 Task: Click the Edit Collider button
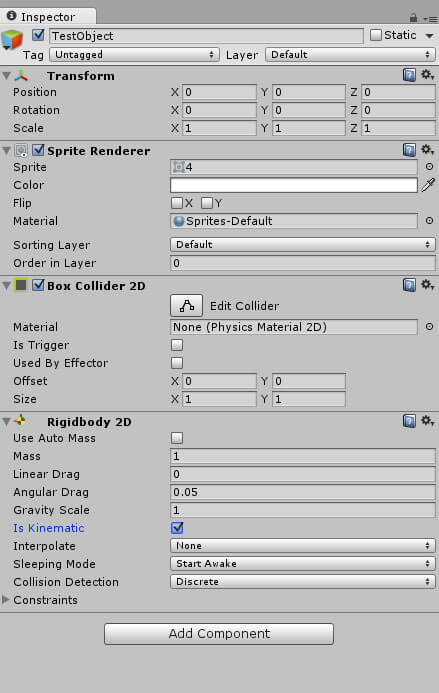pos(187,305)
